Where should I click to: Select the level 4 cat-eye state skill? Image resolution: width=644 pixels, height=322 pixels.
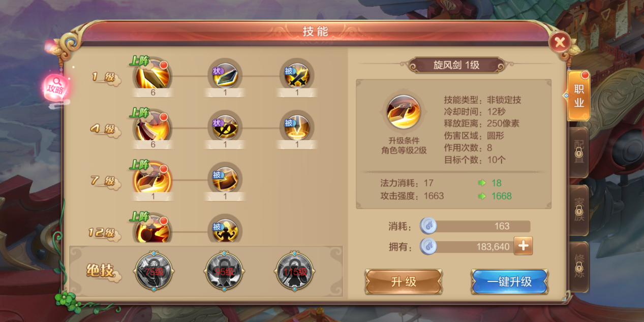[225, 126]
